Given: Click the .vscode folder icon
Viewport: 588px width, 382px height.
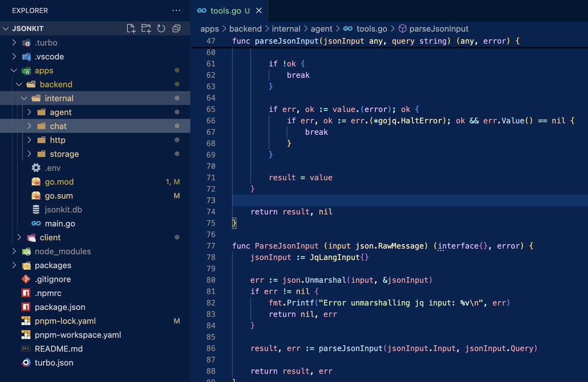Looking at the screenshot, I should point(26,56).
